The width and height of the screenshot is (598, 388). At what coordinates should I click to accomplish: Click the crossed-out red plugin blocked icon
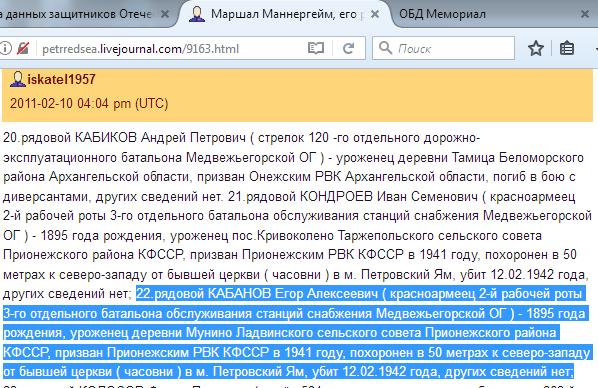[x=23, y=48]
